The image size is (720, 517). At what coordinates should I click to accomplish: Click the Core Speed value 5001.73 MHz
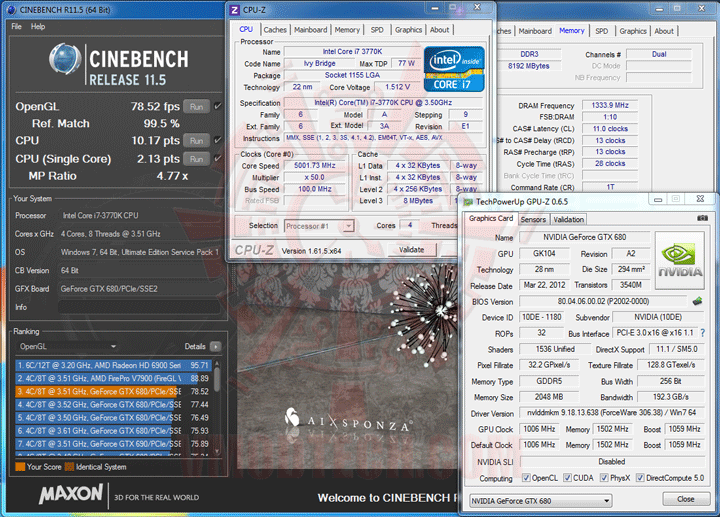click(315, 166)
